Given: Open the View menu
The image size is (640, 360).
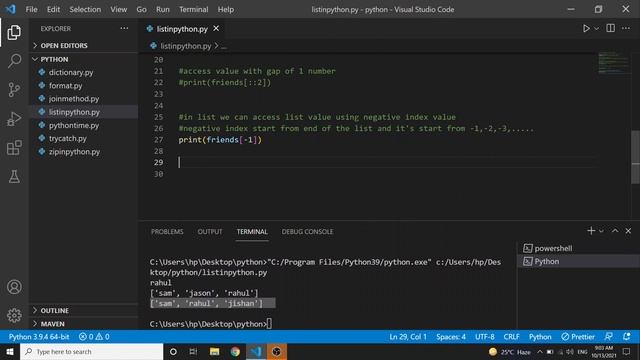Looking at the screenshot, I should (x=118, y=9).
